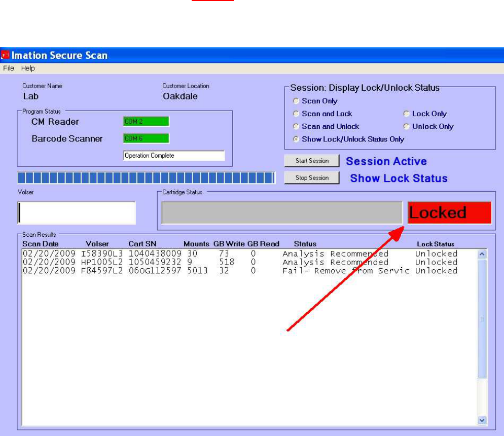Viewport: 504px width, 436px height.
Task: Click the scan results vertical scrollbar thumb
Action: [482, 319]
